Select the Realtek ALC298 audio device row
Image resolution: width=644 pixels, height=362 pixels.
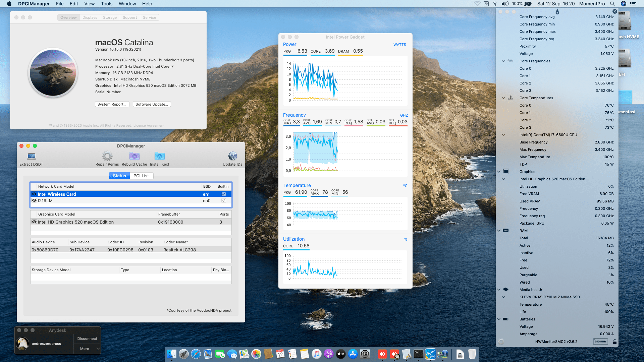coord(131,250)
